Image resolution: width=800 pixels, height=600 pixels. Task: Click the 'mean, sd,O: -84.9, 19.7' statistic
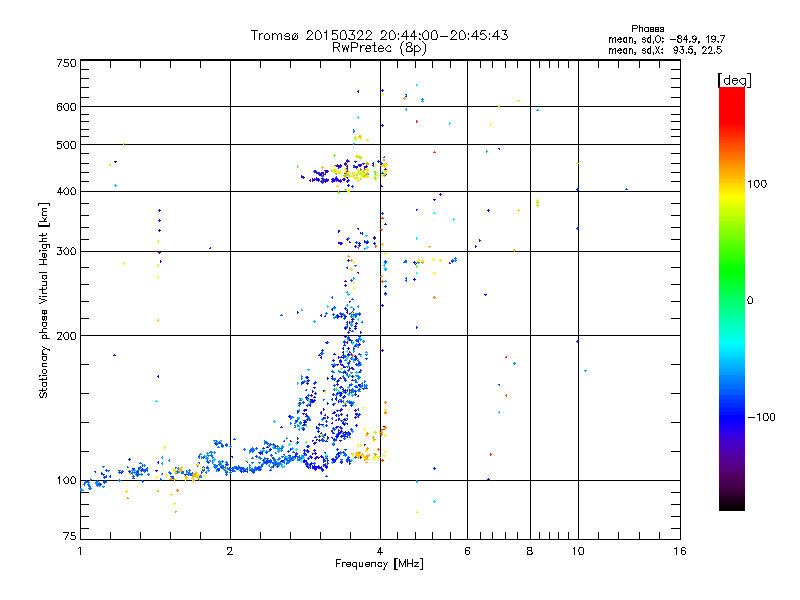tap(666, 39)
